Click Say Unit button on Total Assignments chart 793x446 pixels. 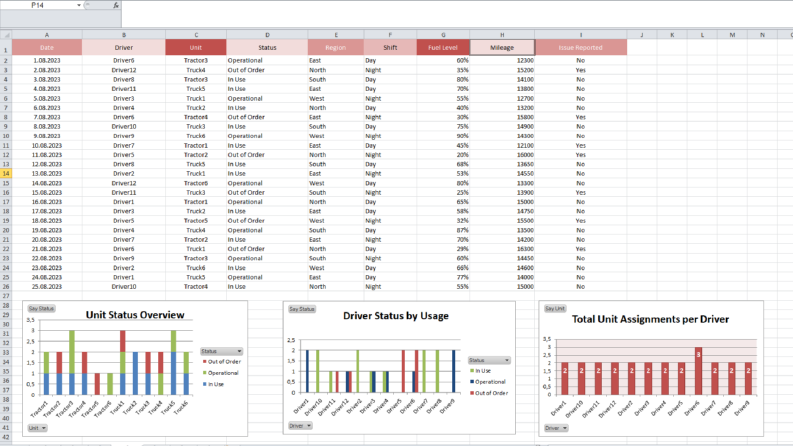click(555, 308)
